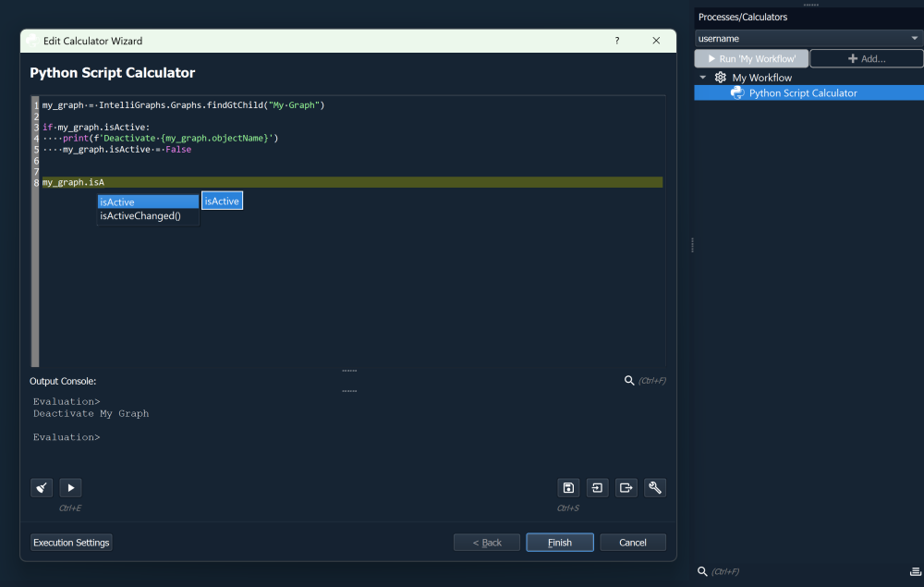Open script settings via the wrench icon
The width and height of the screenshot is (924, 587).
pyautogui.click(x=655, y=487)
